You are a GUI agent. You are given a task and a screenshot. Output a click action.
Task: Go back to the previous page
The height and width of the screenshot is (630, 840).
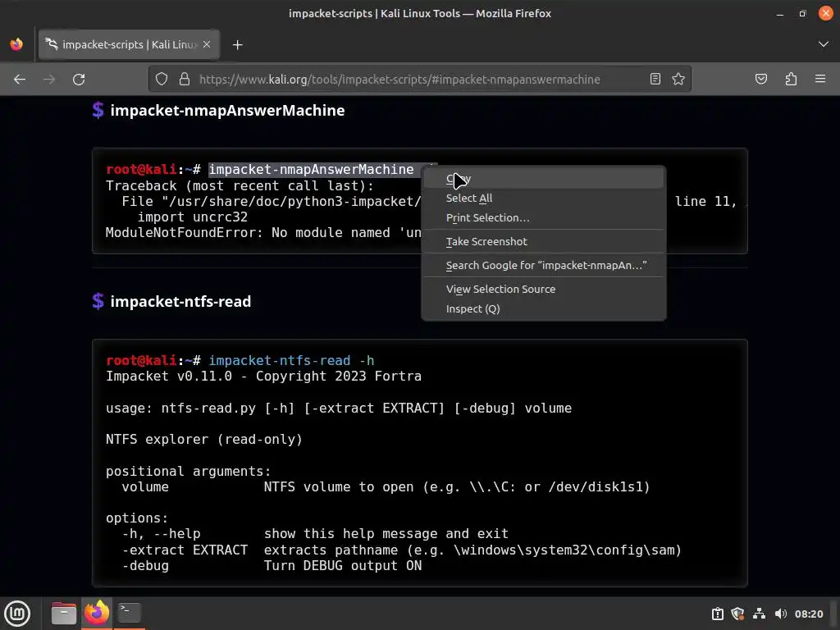click(x=20, y=80)
